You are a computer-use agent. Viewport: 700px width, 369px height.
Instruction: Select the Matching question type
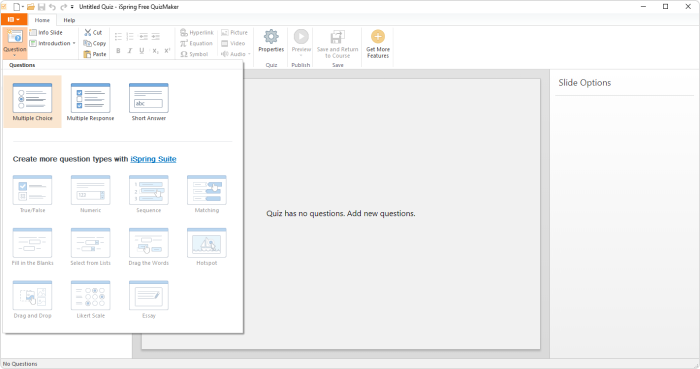click(x=207, y=194)
